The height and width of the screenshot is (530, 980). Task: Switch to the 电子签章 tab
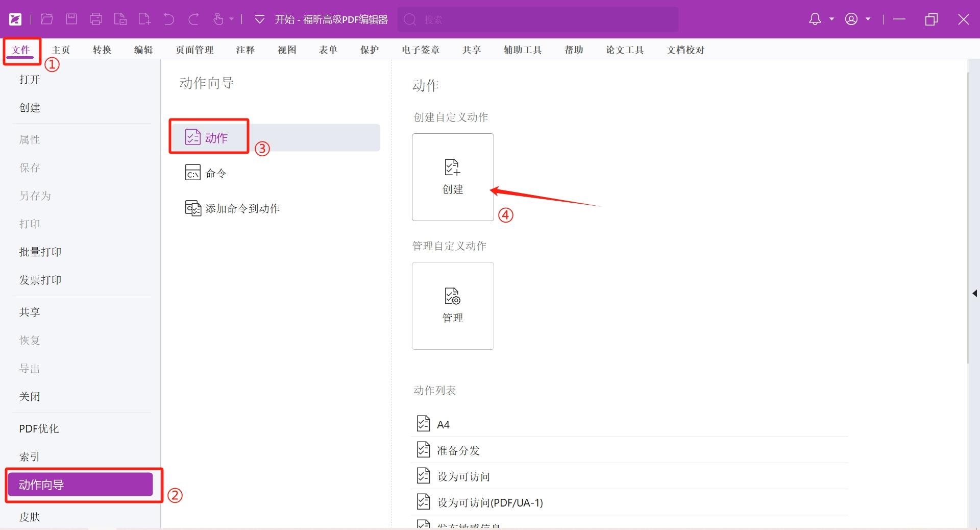click(x=421, y=50)
